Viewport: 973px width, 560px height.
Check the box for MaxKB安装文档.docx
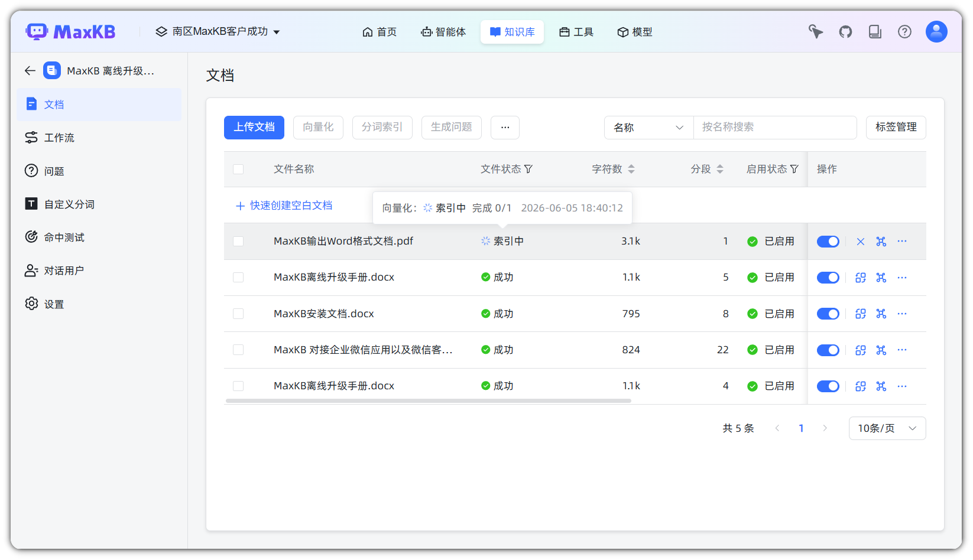coord(238,314)
